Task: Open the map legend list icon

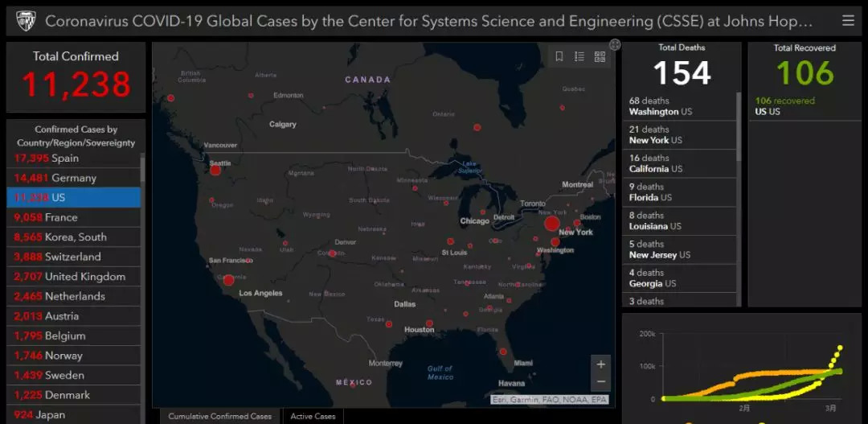Action: tap(579, 56)
